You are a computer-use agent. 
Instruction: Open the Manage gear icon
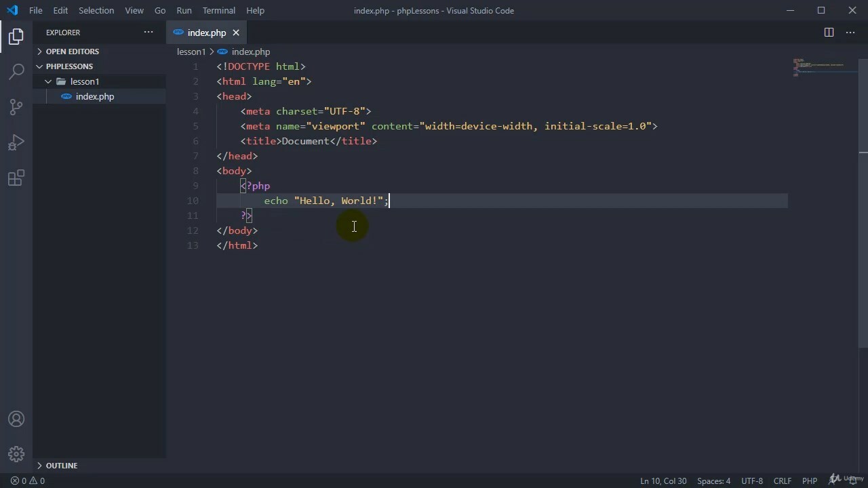16,454
